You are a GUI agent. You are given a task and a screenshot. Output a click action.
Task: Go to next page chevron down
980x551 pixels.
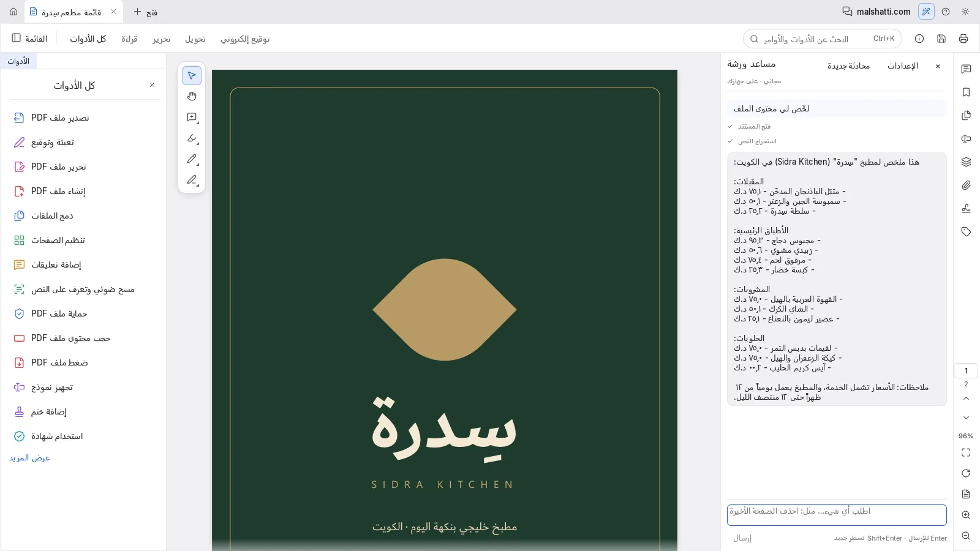(x=966, y=418)
